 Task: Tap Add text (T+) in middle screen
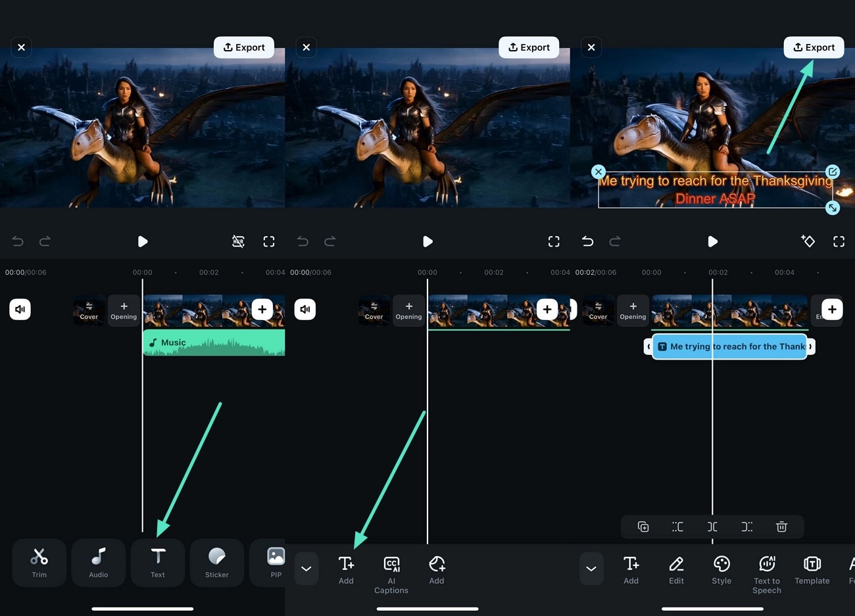tap(346, 569)
